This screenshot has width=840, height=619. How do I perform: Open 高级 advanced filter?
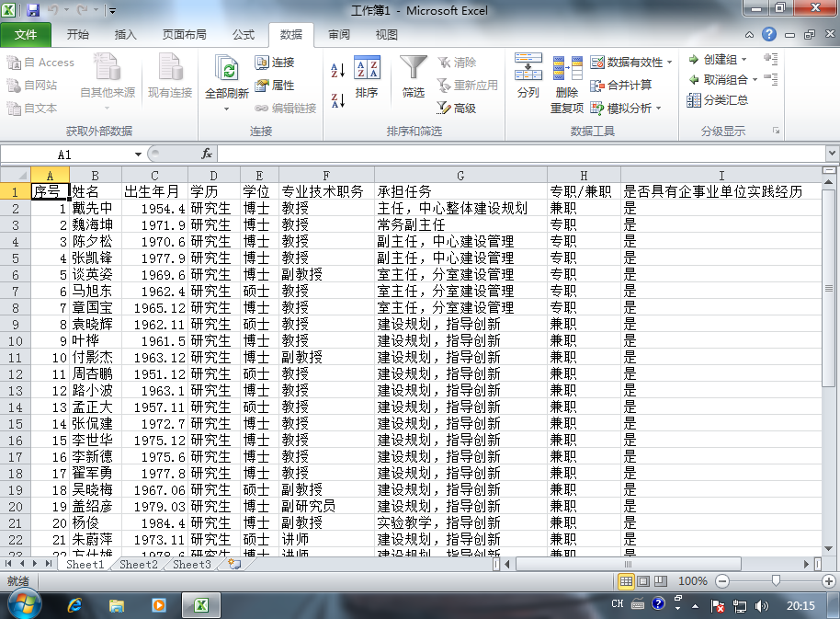tap(457, 109)
